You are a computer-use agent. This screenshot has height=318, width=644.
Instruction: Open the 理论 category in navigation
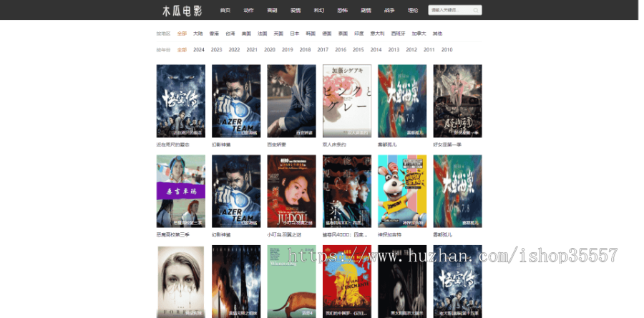pos(413,11)
